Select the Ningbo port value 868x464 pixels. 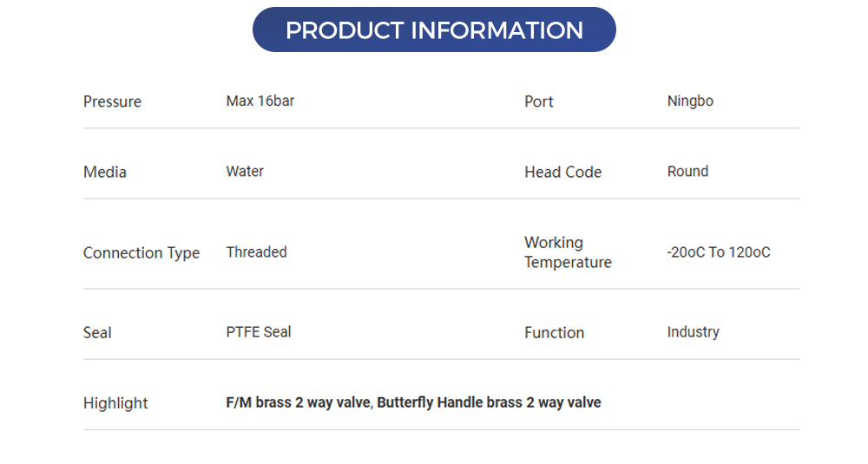tap(690, 101)
